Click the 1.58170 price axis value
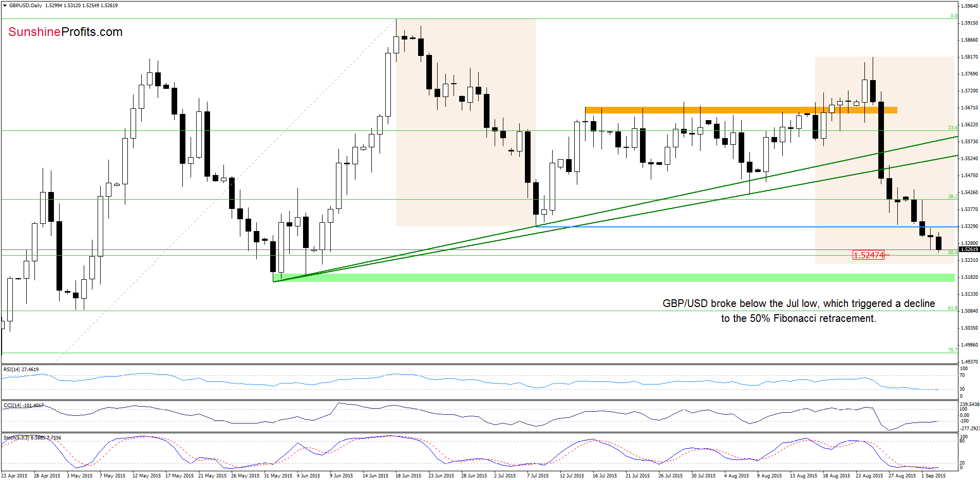The image size is (980, 480). tap(969, 57)
